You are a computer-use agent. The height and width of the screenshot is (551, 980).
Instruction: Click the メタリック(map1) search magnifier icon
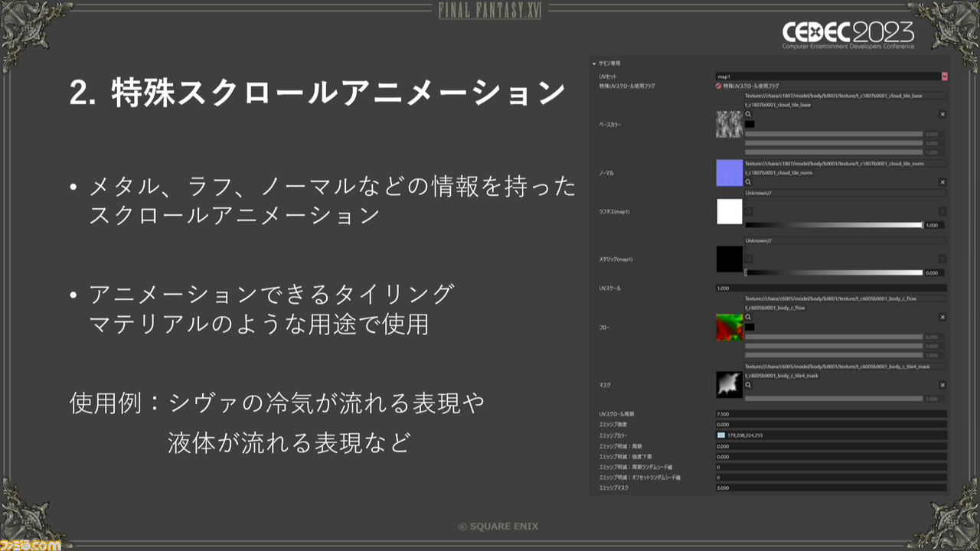tap(748, 259)
